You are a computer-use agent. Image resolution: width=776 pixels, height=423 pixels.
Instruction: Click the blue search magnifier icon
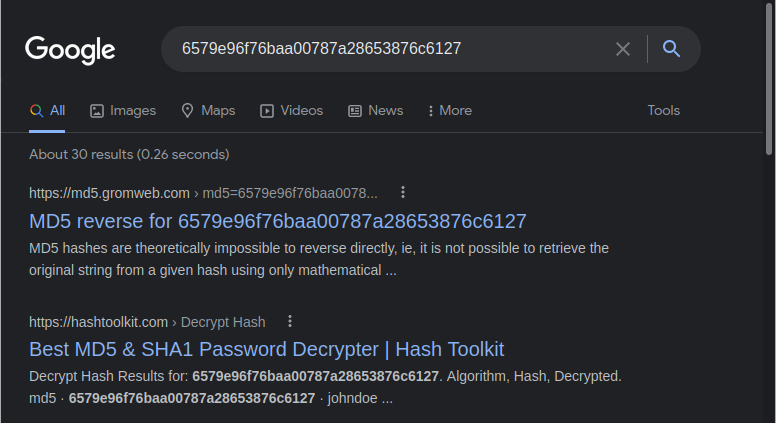tap(671, 49)
